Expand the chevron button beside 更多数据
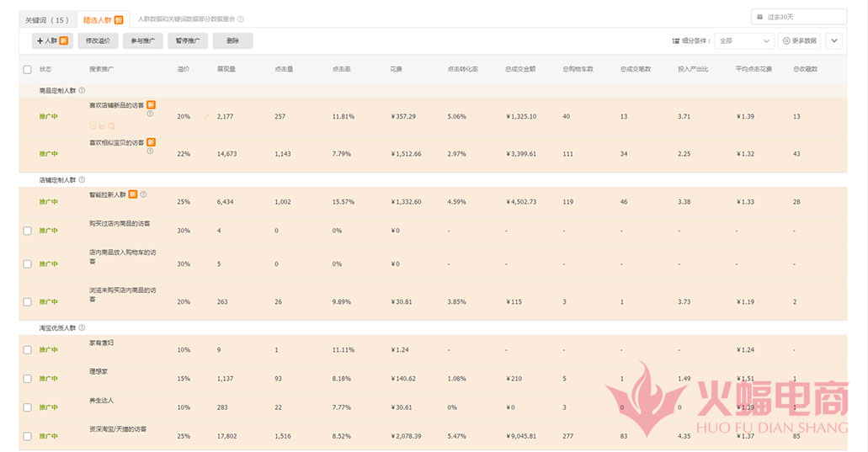This screenshot has width=868, height=452. coord(833,40)
